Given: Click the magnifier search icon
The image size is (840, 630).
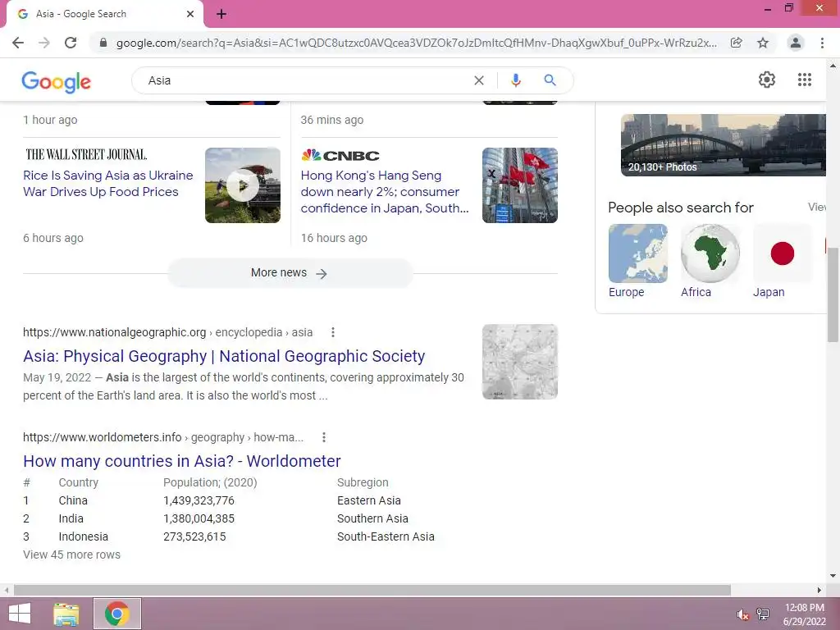Looking at the screenshot, I should [x=550, y=80].
